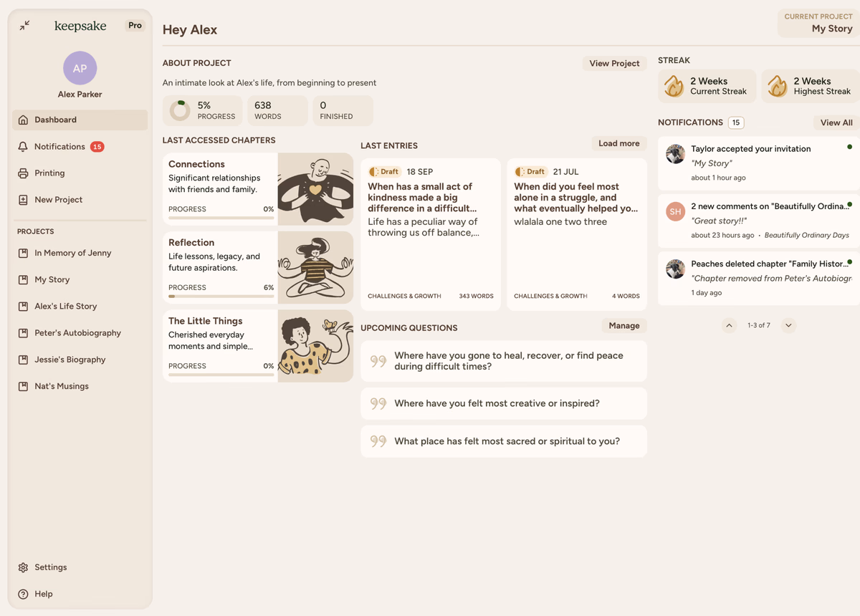Viewport: 860px width, 616px height.
Task: Select In Memory of Jenny project
Action: click(72, 253)
